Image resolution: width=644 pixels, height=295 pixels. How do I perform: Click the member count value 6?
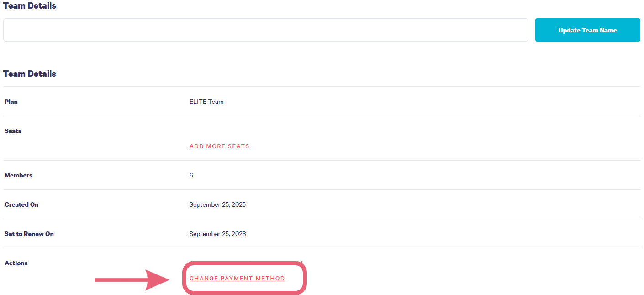click(x=191, y=175)
